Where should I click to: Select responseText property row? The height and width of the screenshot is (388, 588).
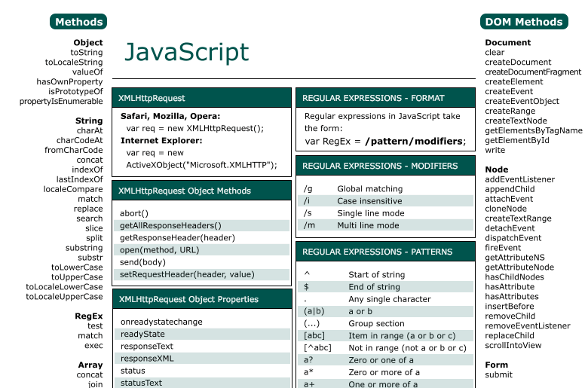(x=202, y=346)
